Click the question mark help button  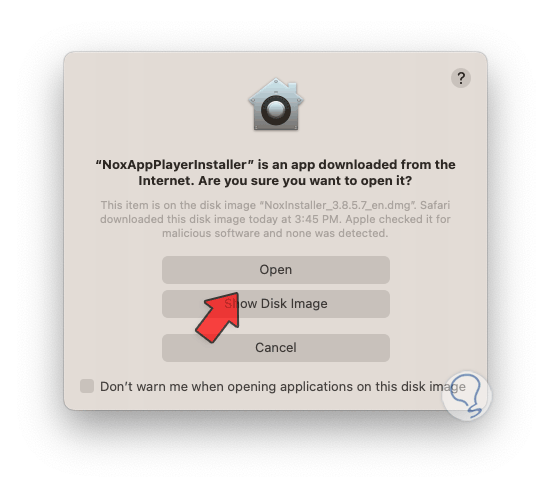pyautogui.click(x=461, y=78)
